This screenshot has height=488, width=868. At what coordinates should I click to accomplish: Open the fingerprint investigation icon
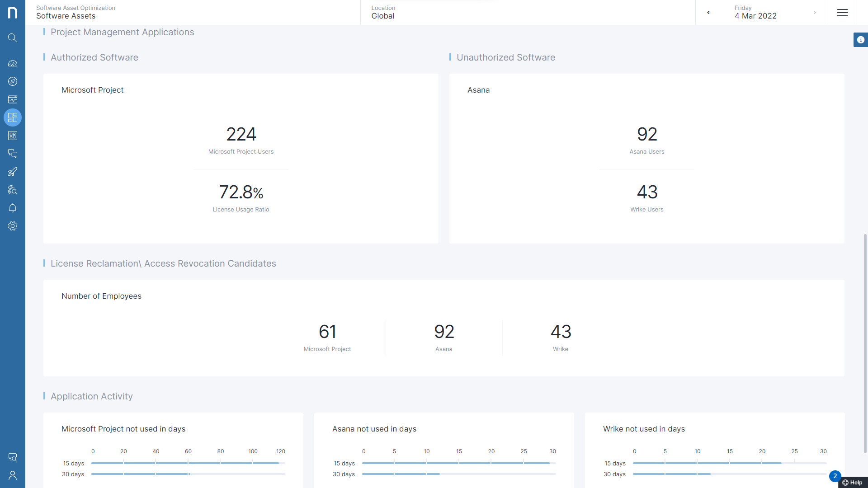pos(13,190)
